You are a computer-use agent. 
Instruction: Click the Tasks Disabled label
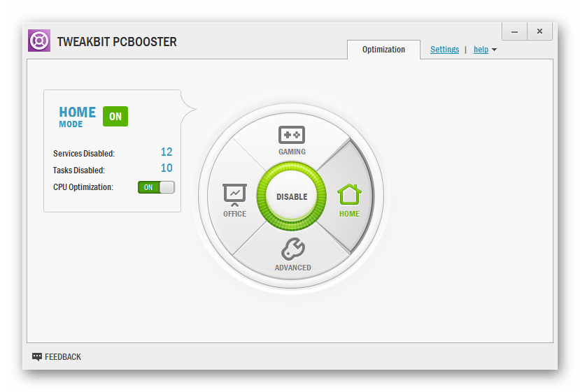click(79, 170)
